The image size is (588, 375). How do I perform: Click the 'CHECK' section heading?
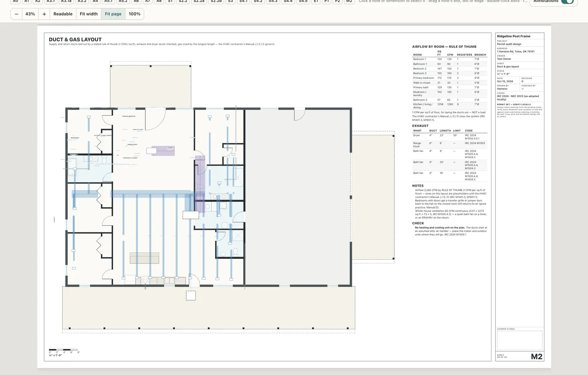[418, 223]
